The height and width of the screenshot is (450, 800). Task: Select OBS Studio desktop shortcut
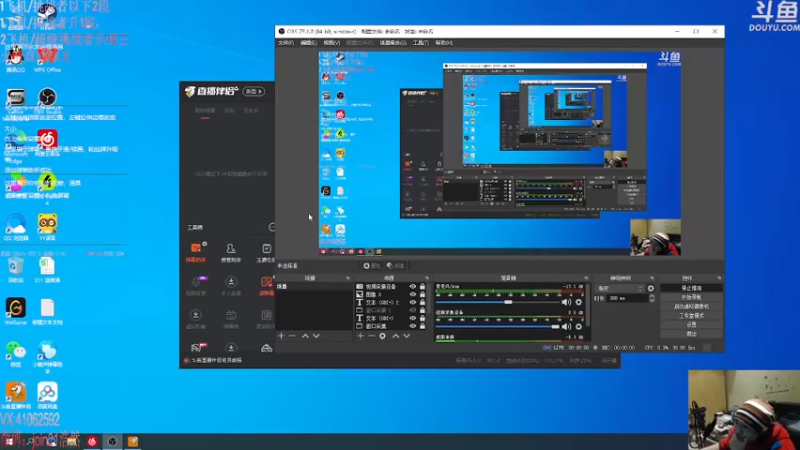pyautogui.click(x=47, y=102)
